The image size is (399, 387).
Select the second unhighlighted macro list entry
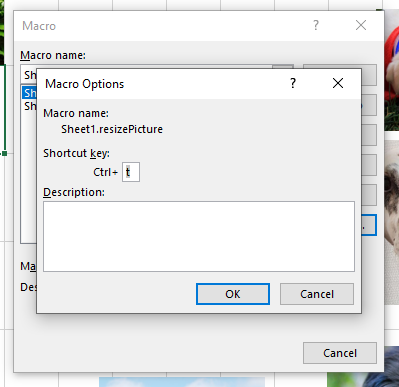29,106
